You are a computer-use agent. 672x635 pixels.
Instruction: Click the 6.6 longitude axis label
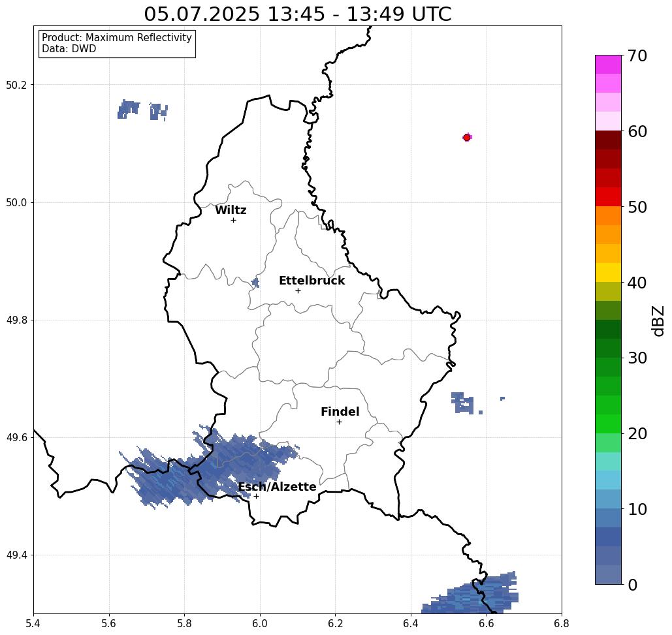[486, 623]
